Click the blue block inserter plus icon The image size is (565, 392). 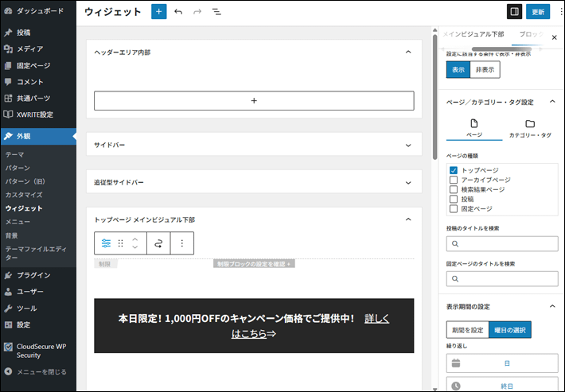coord(159,12)
